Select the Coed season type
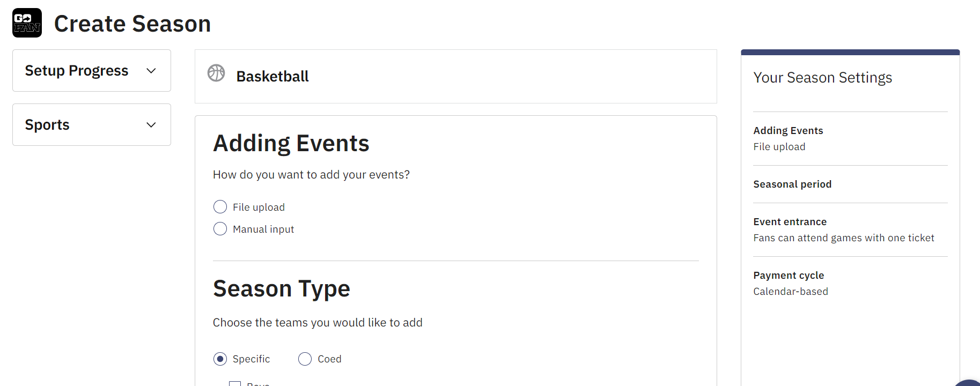980x386 pixels. tap(305, 359)
